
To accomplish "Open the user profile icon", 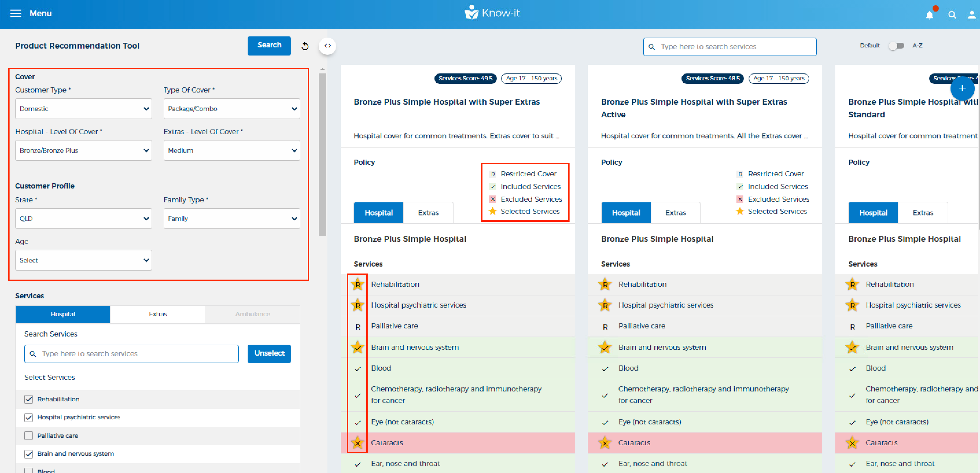I will tap(972, 15).
